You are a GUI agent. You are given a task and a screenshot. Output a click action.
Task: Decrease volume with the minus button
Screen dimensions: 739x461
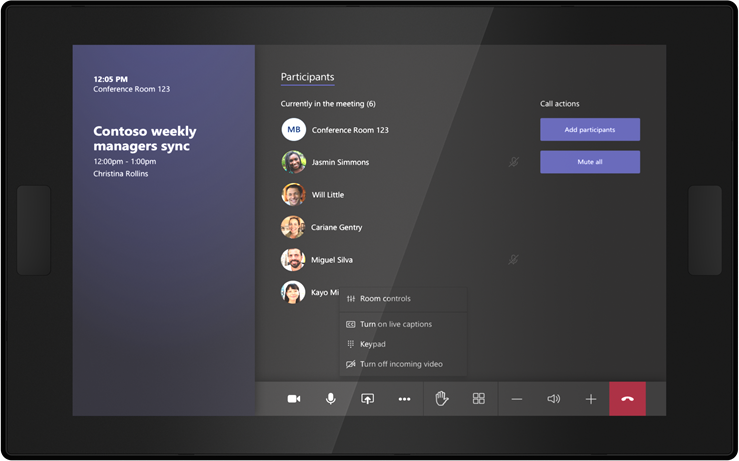click(516, 399)
